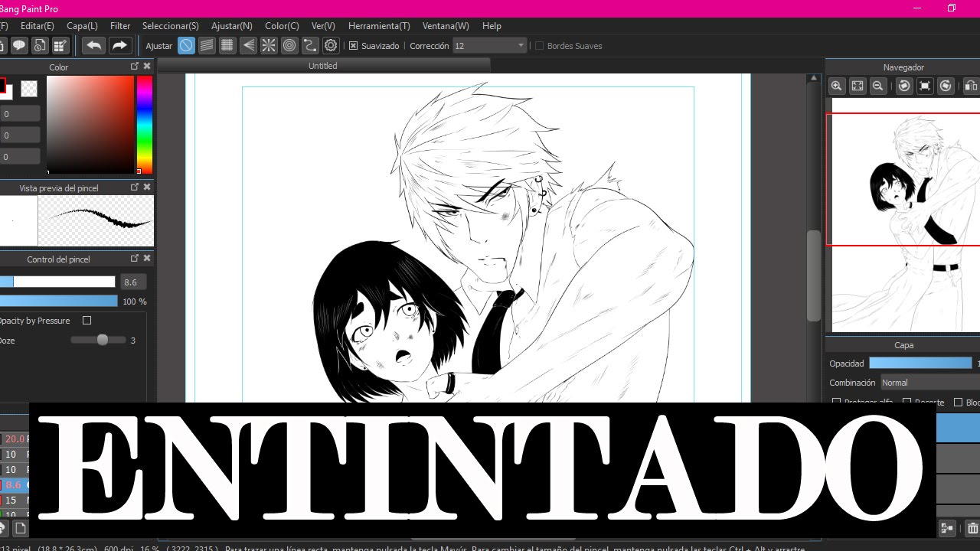The height and width of the screenshot is (551, 980).
Task: Click the Redo arrow in the toolbar
Action: [x=119, y=45]
